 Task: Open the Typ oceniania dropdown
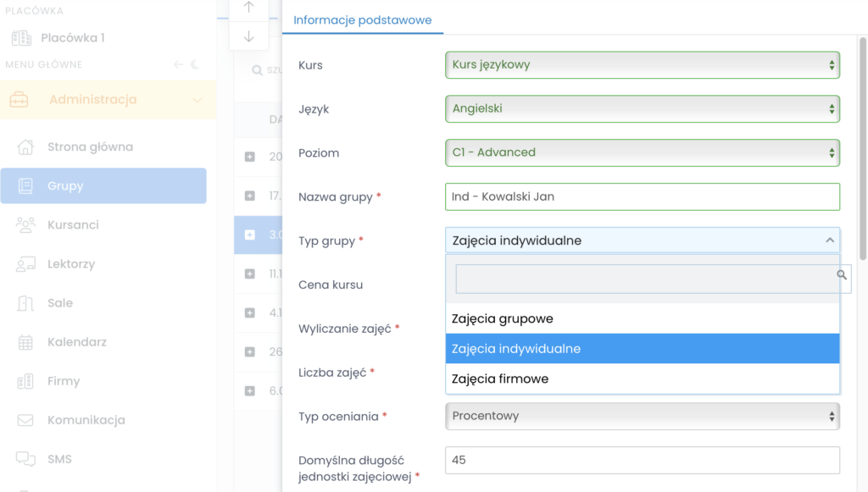[643, 417]
